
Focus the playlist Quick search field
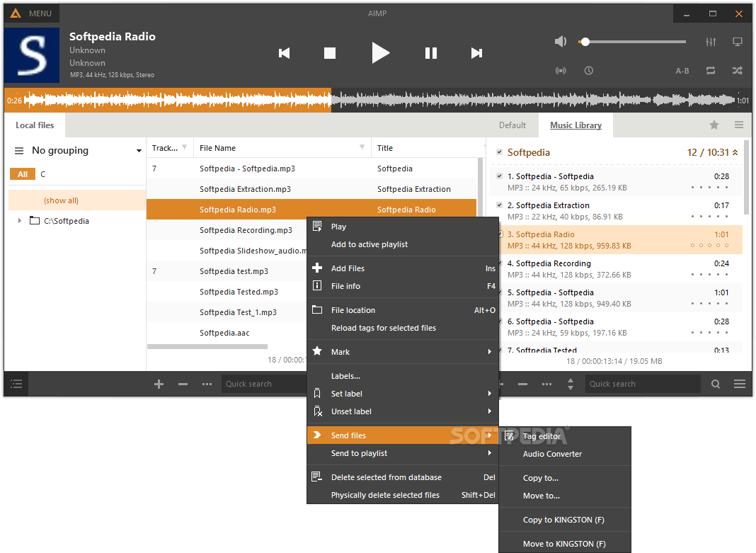click(x=642, y=384)
